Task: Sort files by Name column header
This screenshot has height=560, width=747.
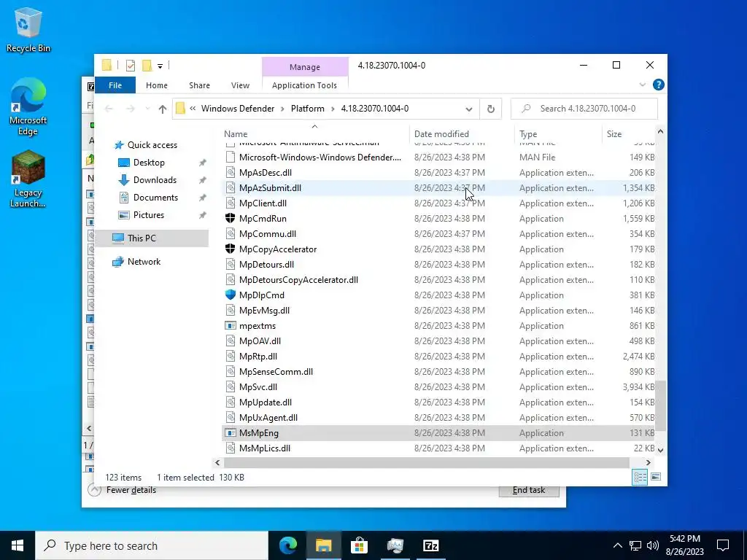Action: point(315,134)
